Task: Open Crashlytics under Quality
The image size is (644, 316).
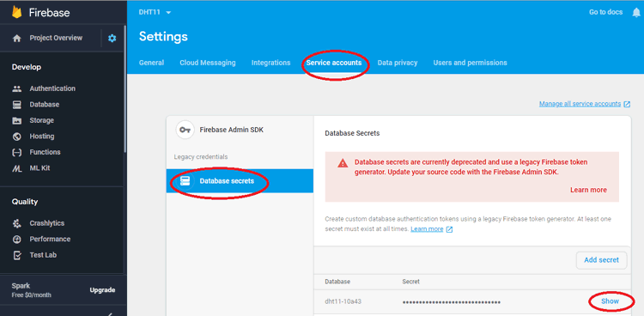Action: coord(47,223)
